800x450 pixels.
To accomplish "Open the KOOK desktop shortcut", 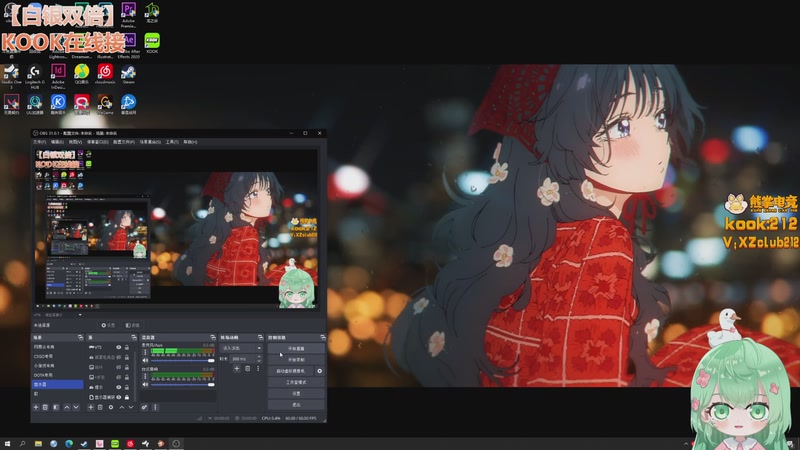I will click(152, 43).
